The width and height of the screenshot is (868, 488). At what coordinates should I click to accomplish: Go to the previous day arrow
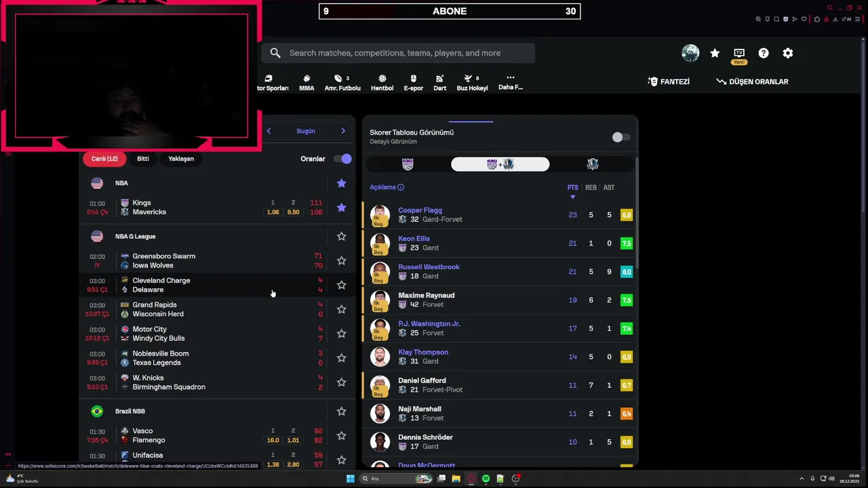tap(269, 131)
